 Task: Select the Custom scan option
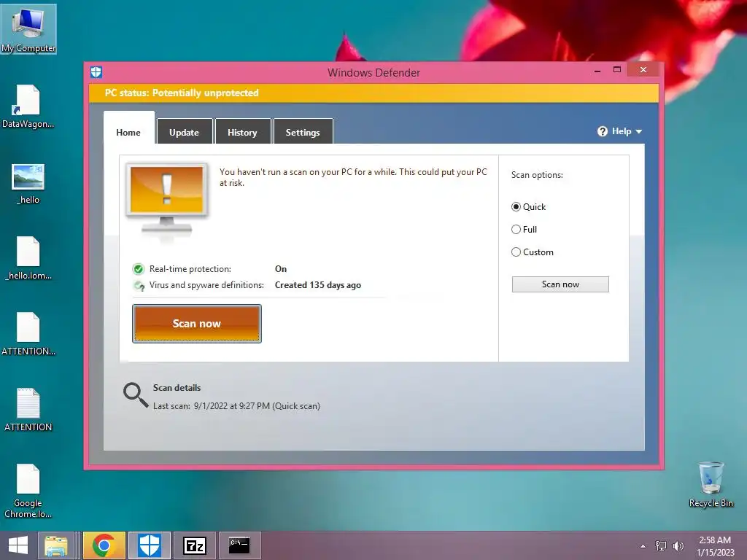coord(533,252)
